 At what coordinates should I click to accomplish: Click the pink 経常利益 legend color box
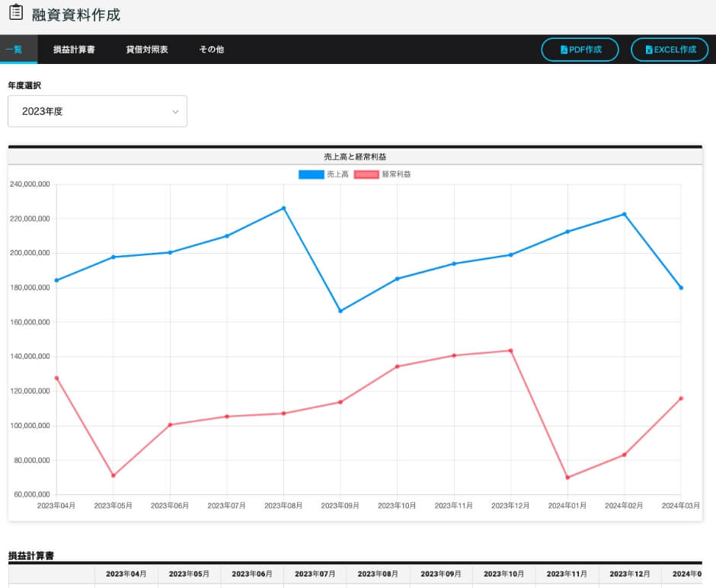click(366, 174)
